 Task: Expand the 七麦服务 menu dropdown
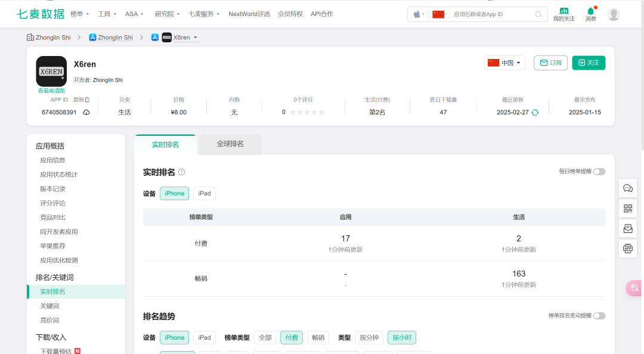pyautogui.click(x=204, y=14)
